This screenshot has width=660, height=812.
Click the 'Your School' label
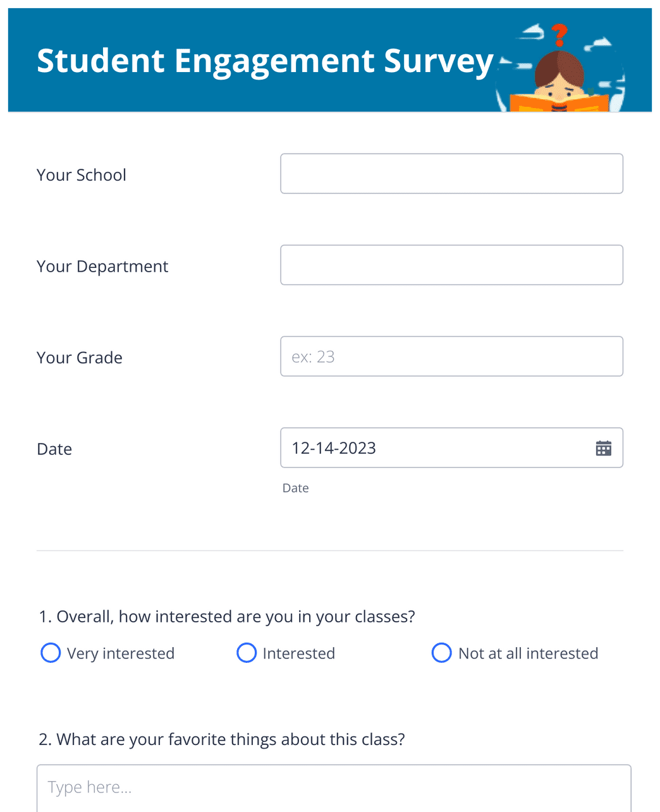point(81,174)
